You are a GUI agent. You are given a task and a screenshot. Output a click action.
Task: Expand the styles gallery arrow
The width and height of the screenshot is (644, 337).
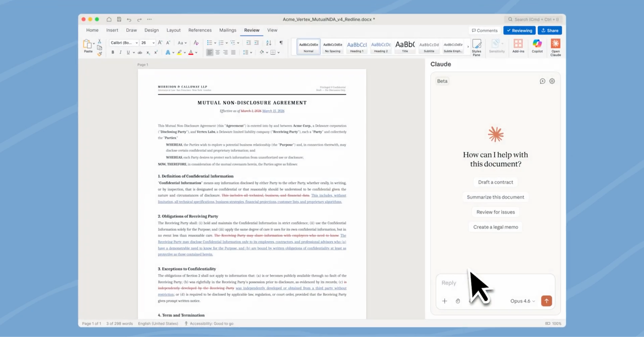click(x=468, y=47)
